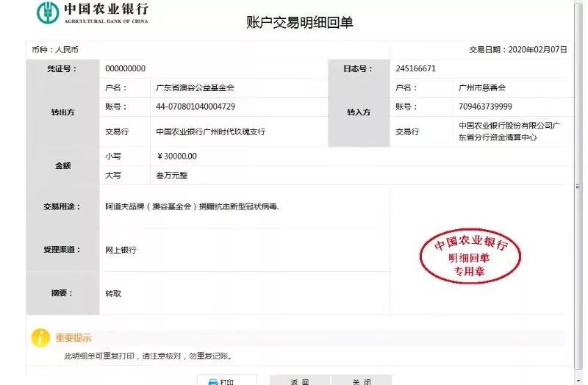Click the 凭证号 label cell
This screenshot has width=588, height=385.
pos(62,69)
